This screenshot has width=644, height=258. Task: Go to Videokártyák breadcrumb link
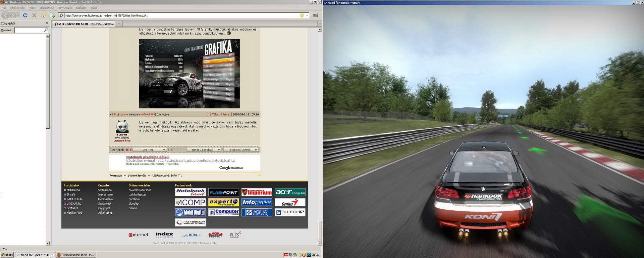(137, 176)
